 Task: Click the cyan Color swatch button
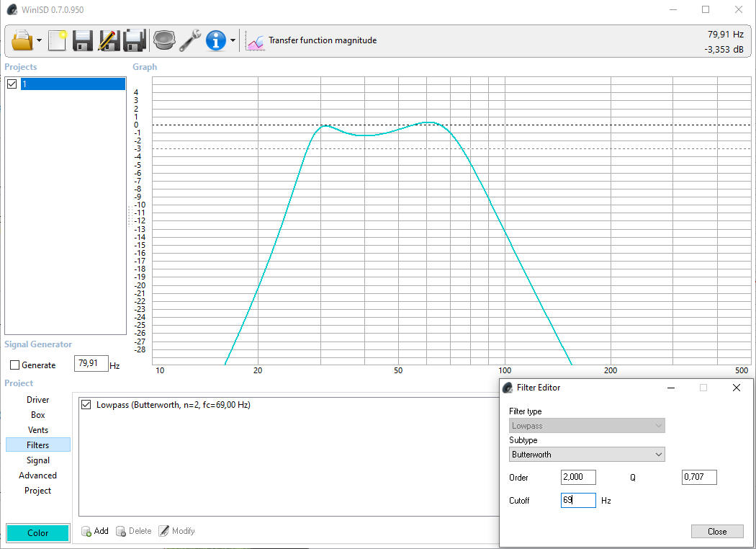pos(38,533)
